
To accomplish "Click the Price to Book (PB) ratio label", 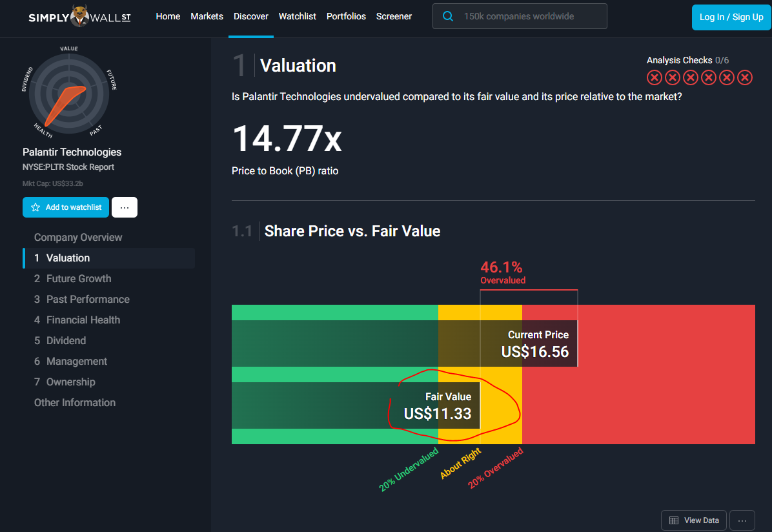I will point(285,171).
